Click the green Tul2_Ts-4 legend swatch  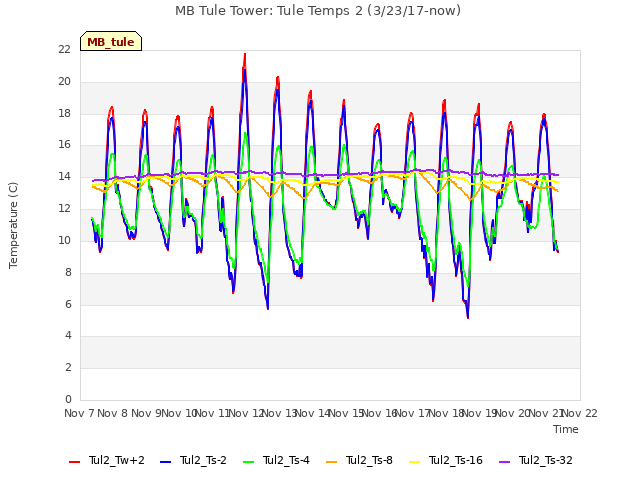point(248,462)
